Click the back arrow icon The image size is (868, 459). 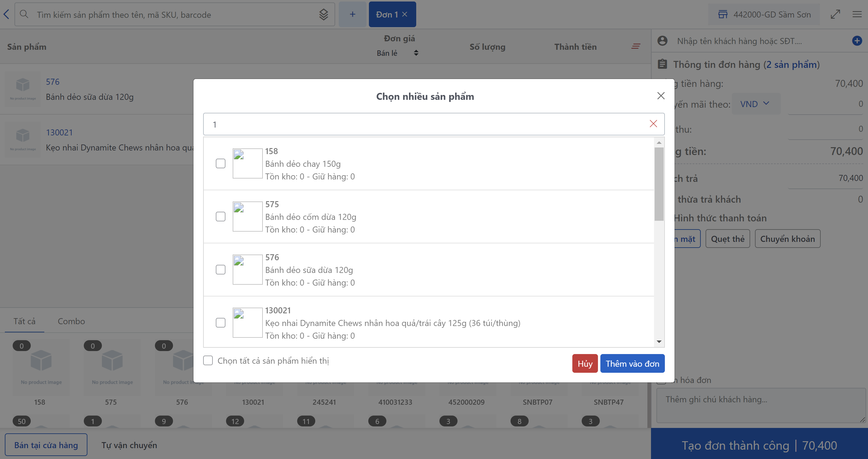coord(6,14)
